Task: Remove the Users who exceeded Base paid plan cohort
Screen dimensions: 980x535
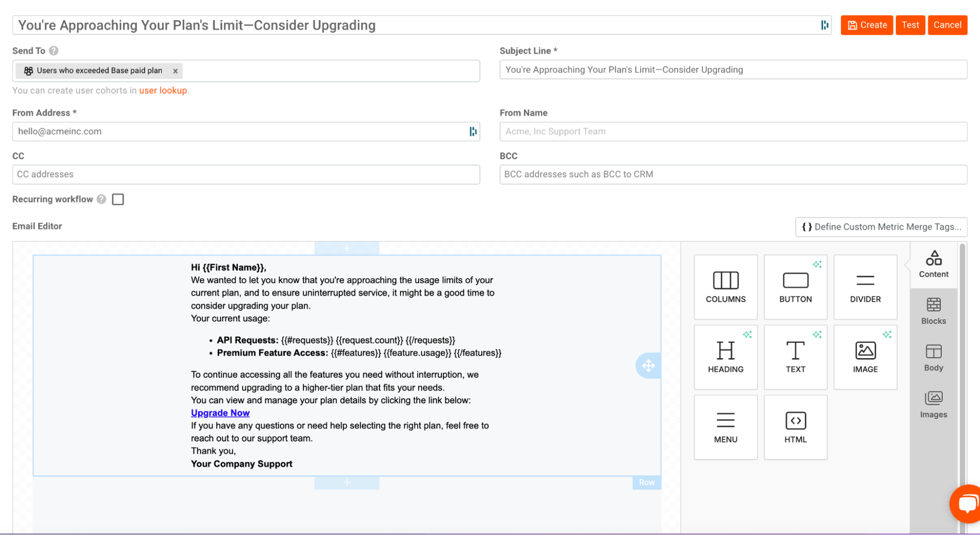Action: (175, 71)
